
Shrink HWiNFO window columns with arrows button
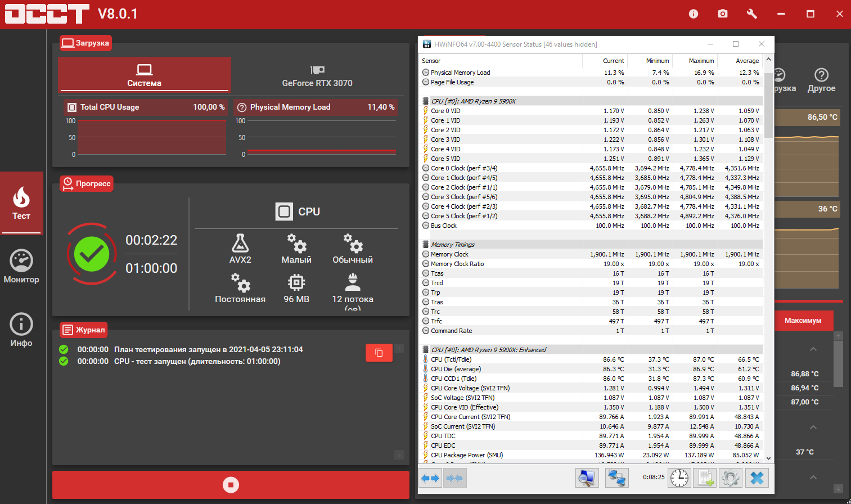454,478
